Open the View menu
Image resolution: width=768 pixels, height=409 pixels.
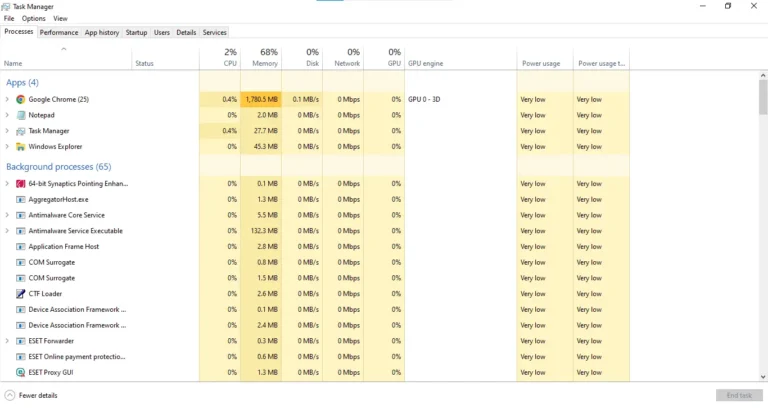pyautogui.click(x=60, y=19)
